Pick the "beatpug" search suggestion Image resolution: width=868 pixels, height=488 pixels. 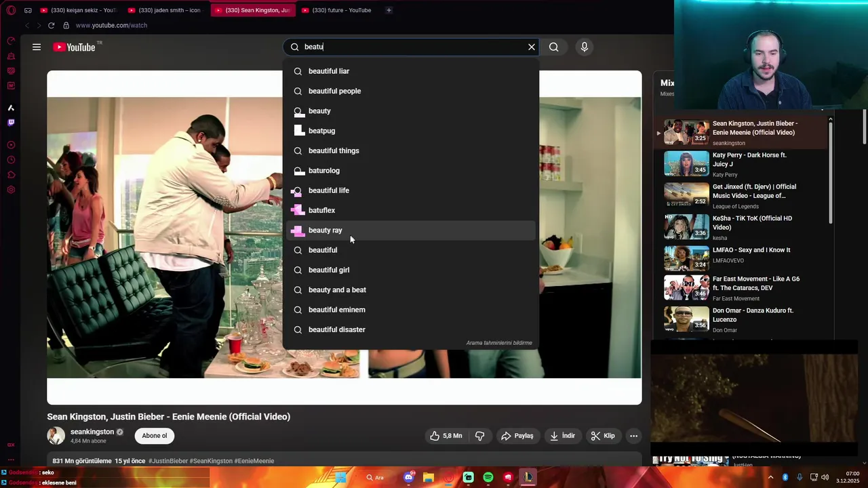point(410,131)
